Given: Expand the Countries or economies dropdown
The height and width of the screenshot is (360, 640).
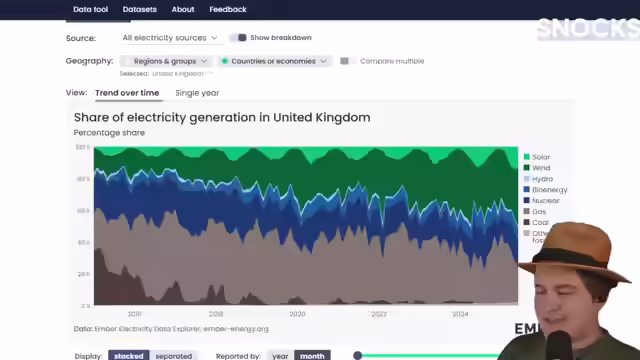Looking at the screenshot, I should tap(275, 61).
